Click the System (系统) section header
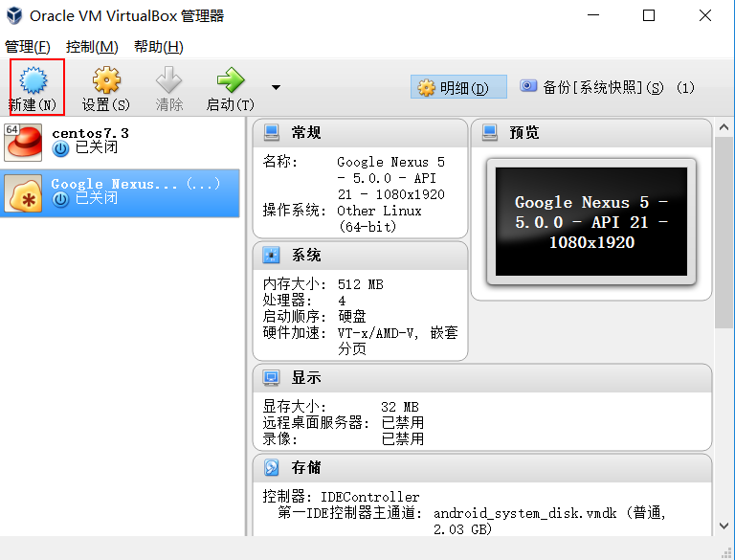735x560 pixels. coord(360,256)
